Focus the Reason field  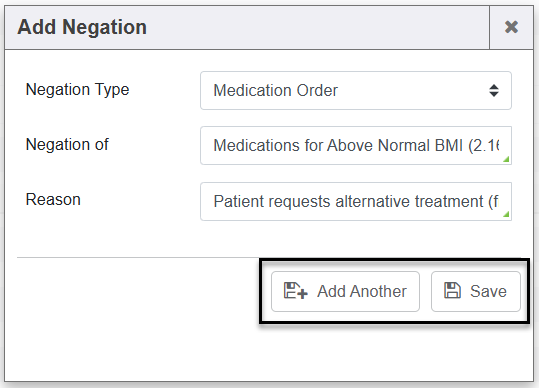356,201
